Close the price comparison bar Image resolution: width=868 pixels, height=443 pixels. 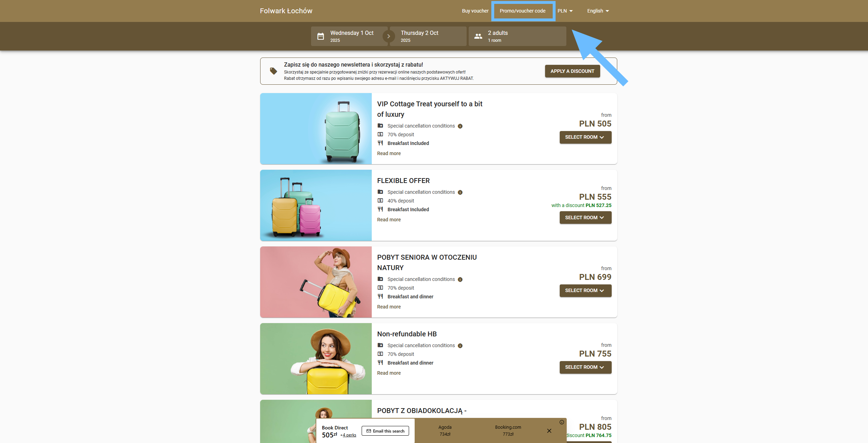point(549,431)
